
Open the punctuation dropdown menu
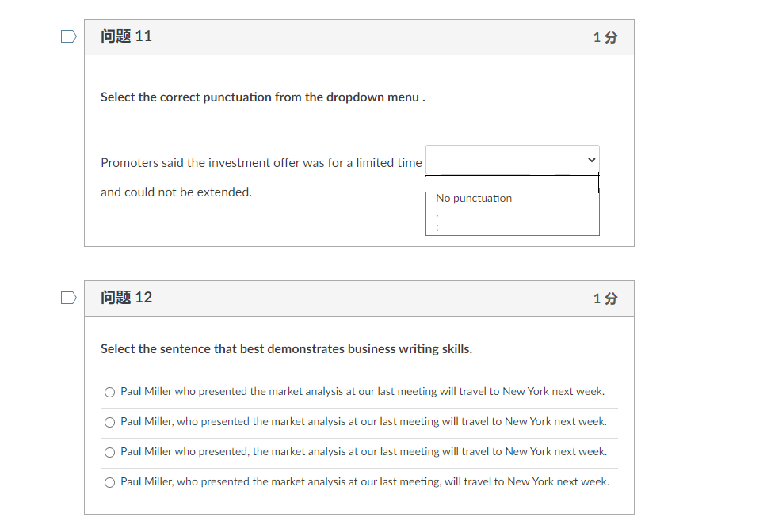point(512,159)
